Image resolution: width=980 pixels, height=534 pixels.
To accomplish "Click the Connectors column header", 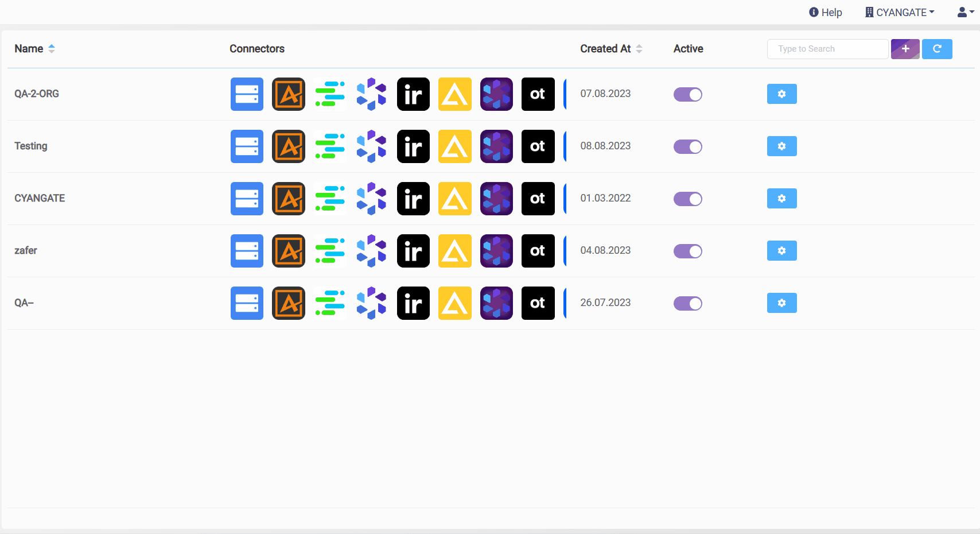I will pyautogui.click(x=257, y=49).
